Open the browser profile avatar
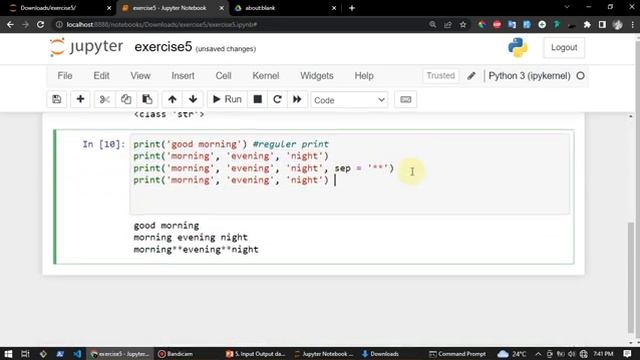The image size is (640, 360). [x=618, y=24]
